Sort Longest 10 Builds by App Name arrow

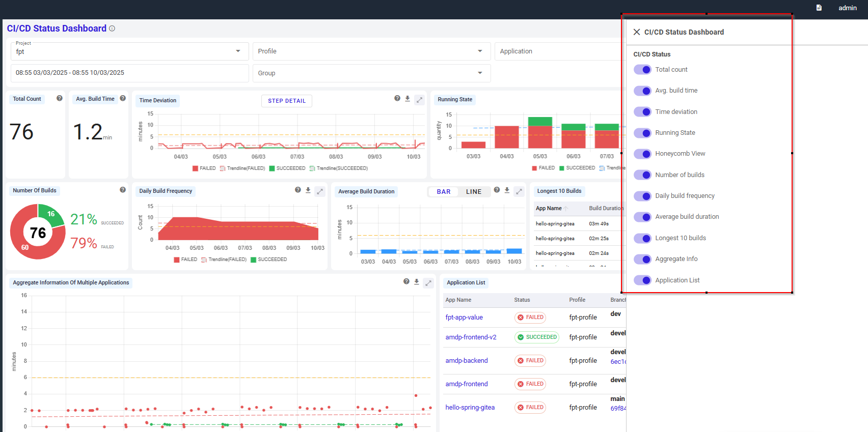coord(566,209)
